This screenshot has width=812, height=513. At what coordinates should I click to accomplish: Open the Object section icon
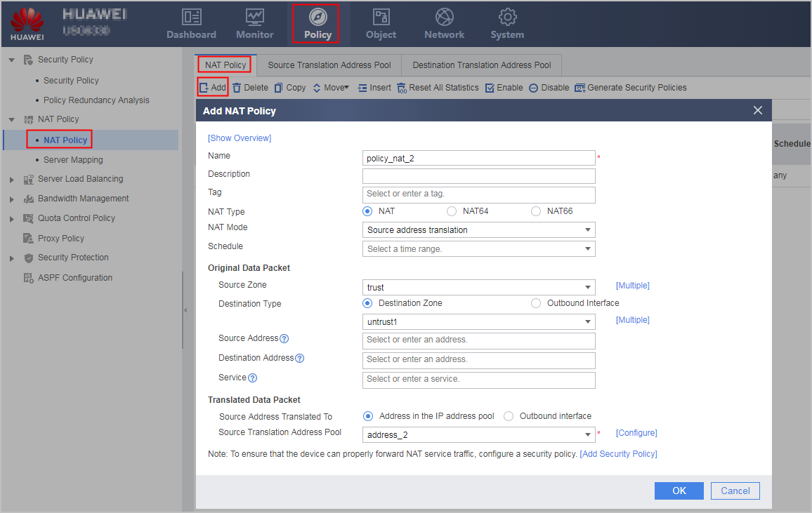tap(381, 17)
